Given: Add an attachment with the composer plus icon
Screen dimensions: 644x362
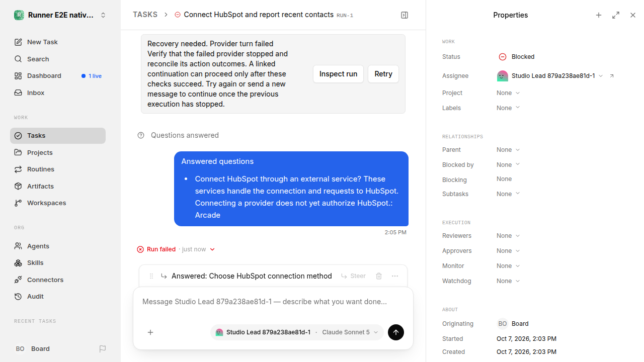Looking at the screenshot, I should (x=150, y=332).
